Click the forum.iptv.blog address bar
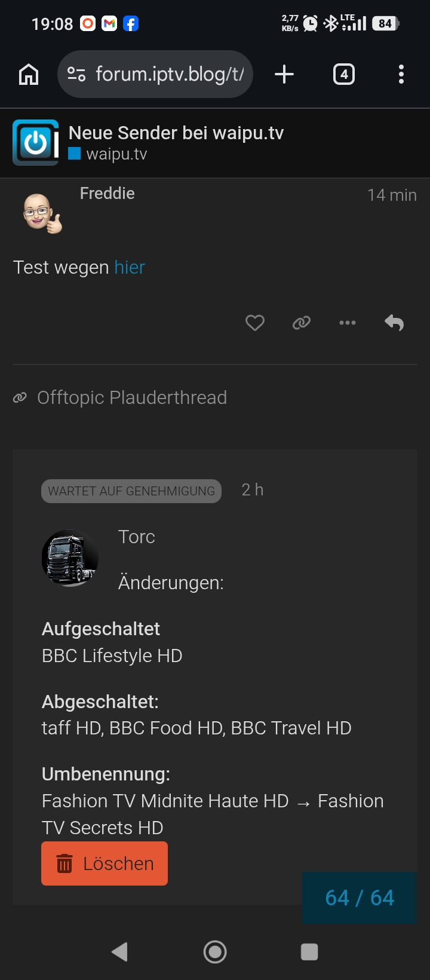The image size is (430, 980). [169, 75]
